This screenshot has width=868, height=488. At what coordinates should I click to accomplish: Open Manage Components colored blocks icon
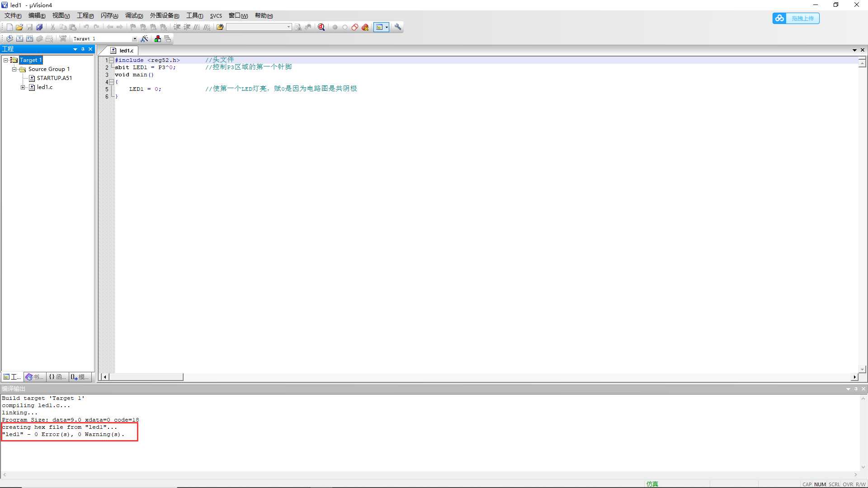[x=158, y=39]
